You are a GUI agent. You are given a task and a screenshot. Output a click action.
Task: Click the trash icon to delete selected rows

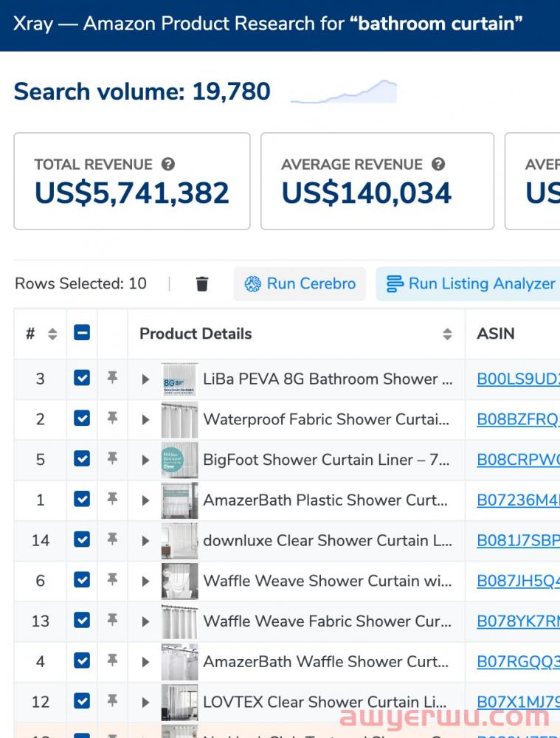pyautogui.click(x=202, y=284)
